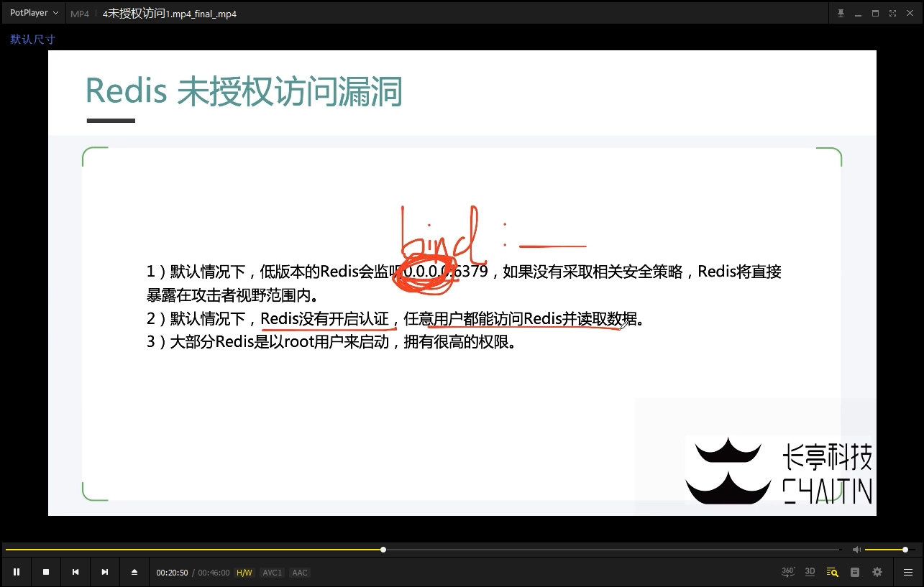This screenshot has height=587, width=924.
Task: Open the playlist with the hamburger icon
Action: 907,571
